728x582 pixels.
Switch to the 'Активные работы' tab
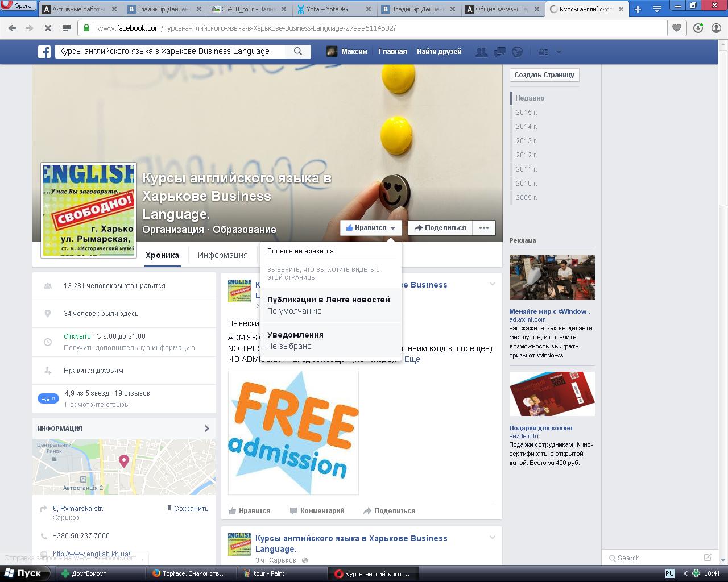coord(80,9)
